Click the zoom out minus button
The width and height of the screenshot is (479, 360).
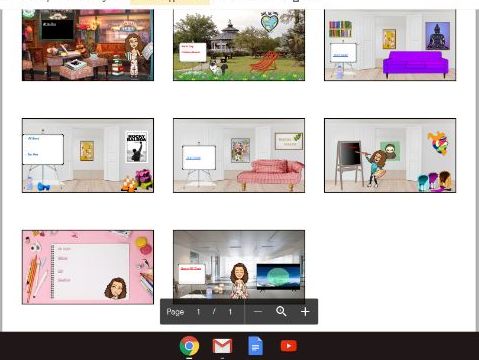258,312
